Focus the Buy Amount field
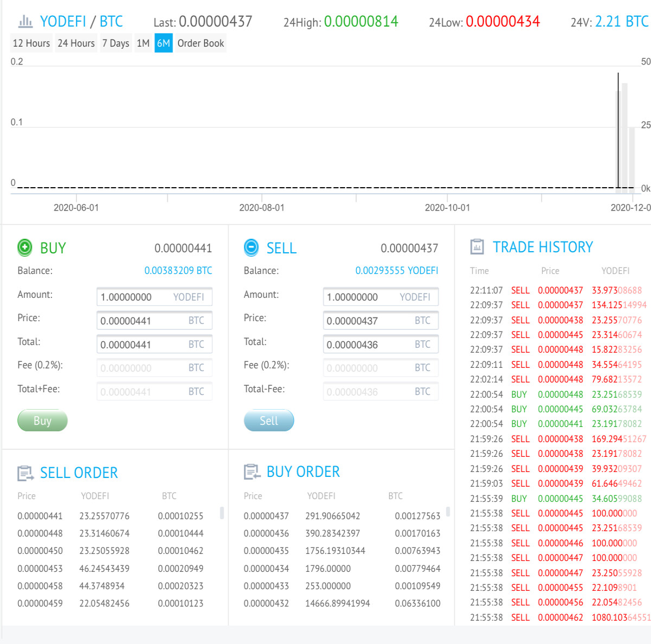This screenshot has width=651, height=644. 154,297
